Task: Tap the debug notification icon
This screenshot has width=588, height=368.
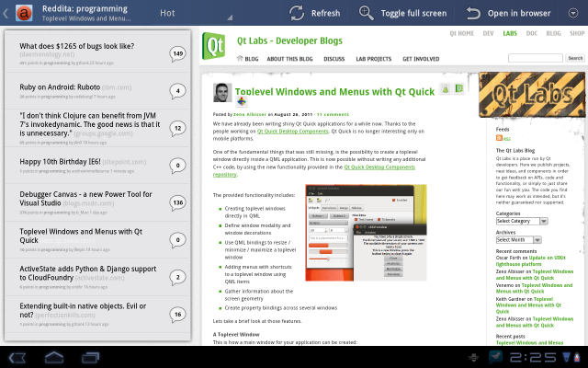Action: point(474,358)
